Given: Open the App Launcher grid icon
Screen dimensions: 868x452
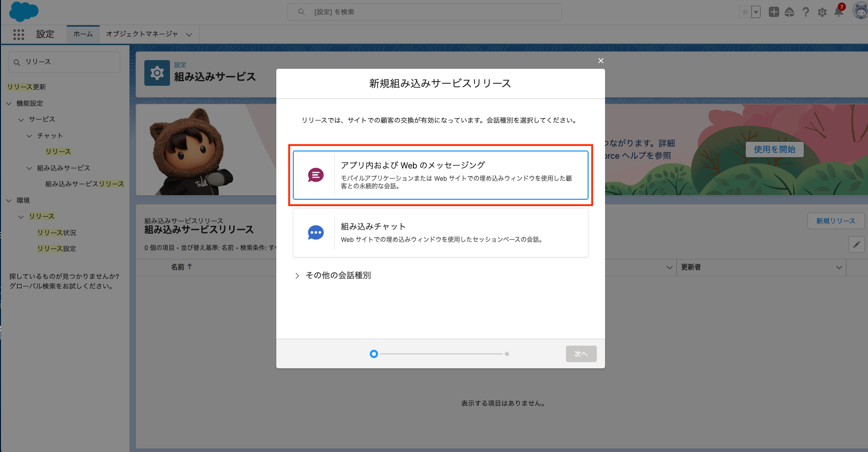Looking at the screenshot, I should point(18,34).
